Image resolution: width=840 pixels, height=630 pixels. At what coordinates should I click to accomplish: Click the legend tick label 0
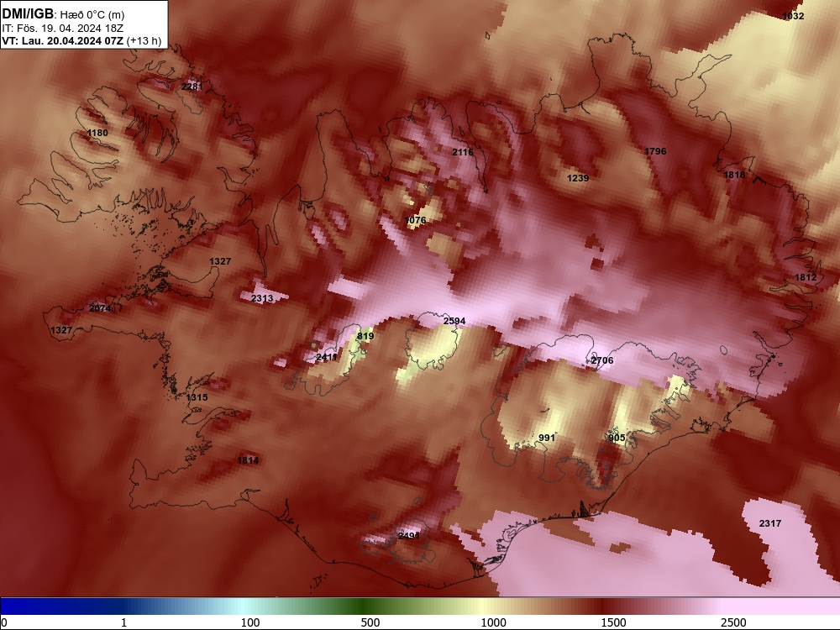click(x=5, y=623)
